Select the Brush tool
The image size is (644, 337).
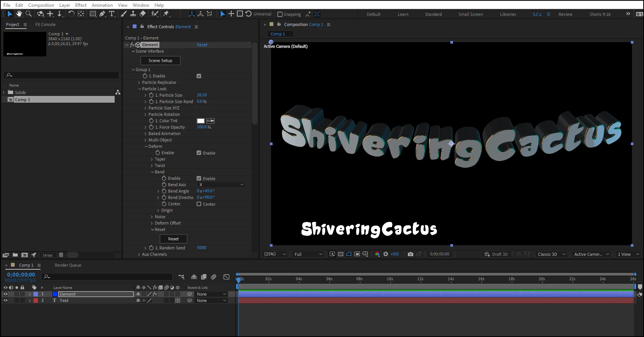click(x=123, y=14)
